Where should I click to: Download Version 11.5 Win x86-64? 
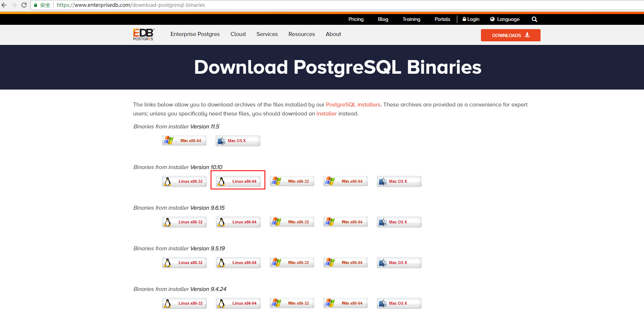[184, 141]
